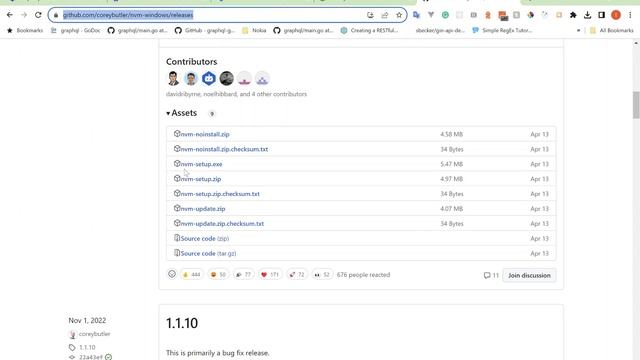Download nvm-setup.exe installer
The image size is (640, 360).
[x=201, y=164]
